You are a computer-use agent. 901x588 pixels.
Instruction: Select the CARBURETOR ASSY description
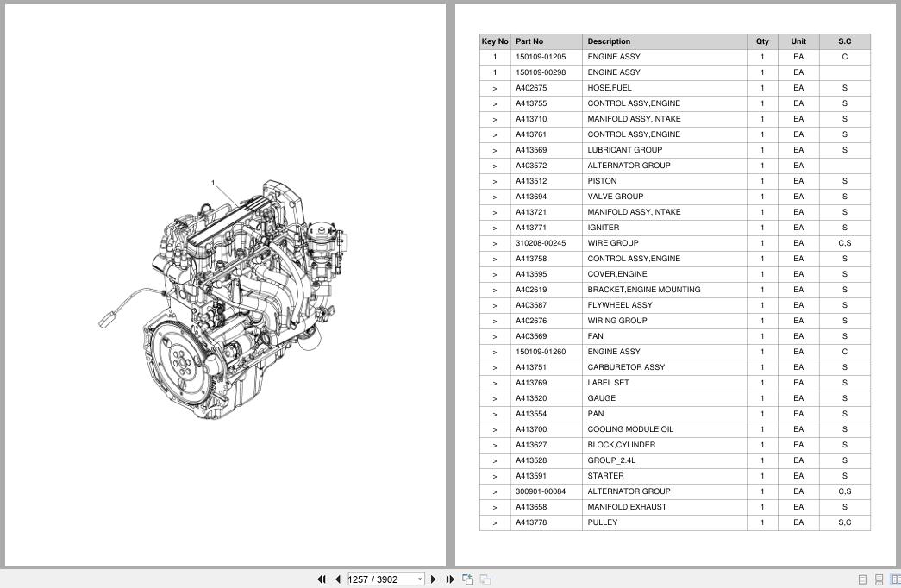click(x=626, y=367)
